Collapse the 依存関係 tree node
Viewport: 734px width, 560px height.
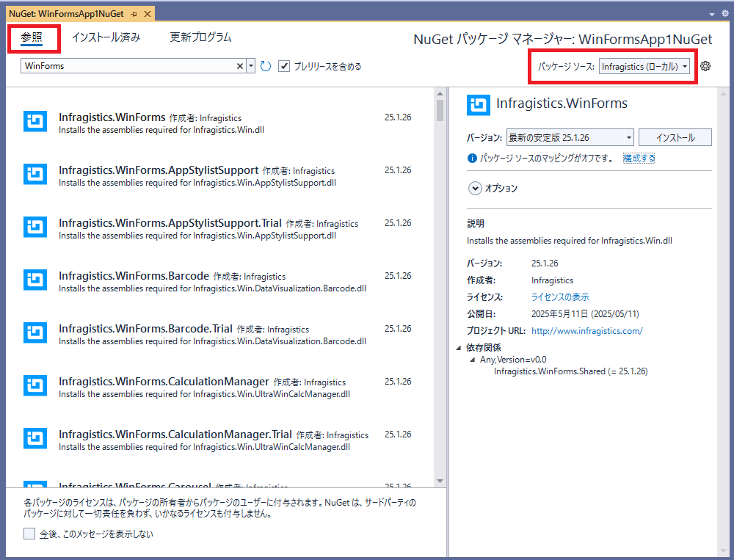(x=458, y=347)
